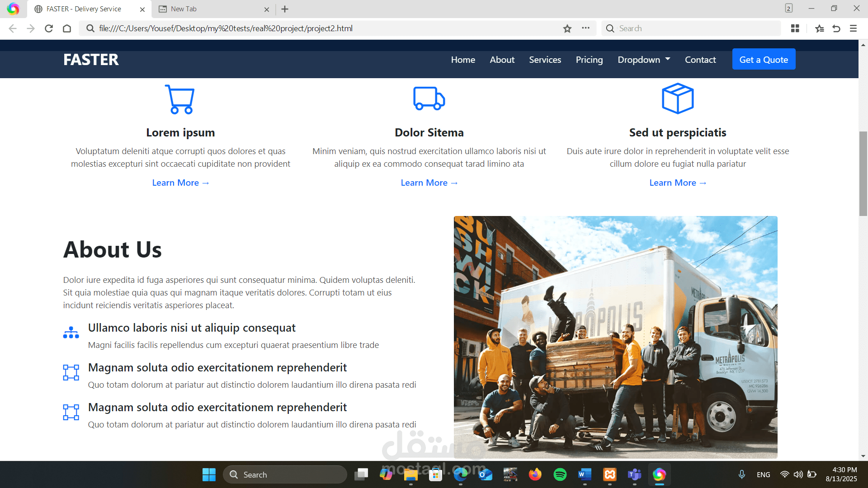Click the Get a Quote button
This screenshot has width=868, height=488.
764,59
